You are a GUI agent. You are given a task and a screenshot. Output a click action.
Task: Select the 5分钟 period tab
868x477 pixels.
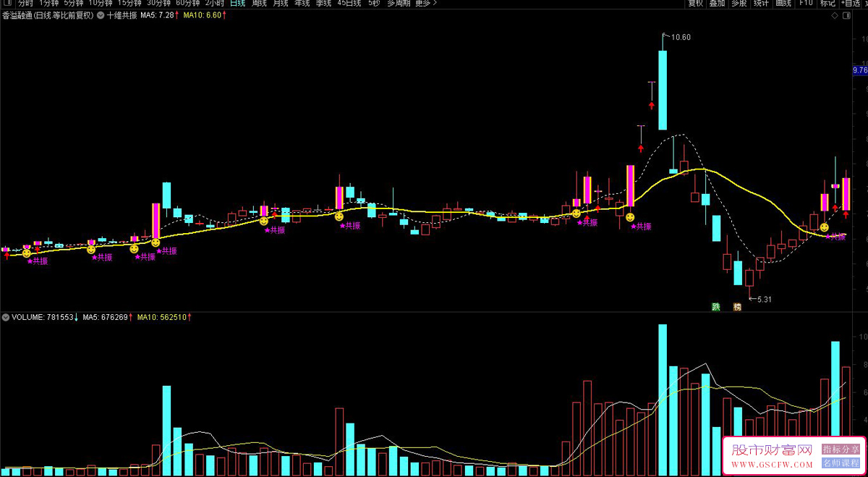74,3
